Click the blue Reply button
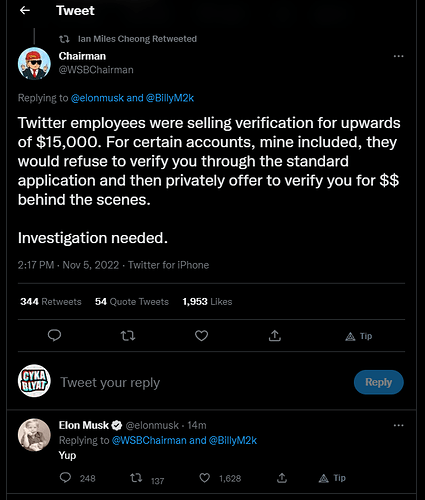The image size is (425, 500). [x=379, y=382]
